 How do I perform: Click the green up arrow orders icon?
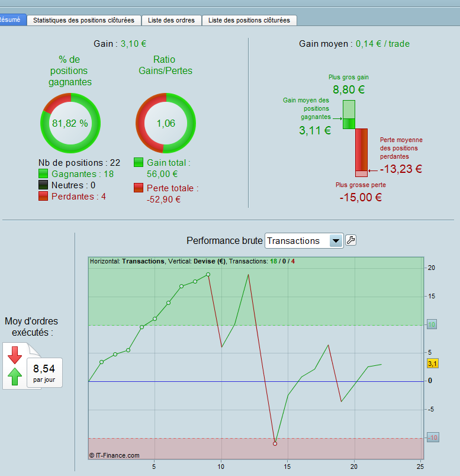click(15, 377)
